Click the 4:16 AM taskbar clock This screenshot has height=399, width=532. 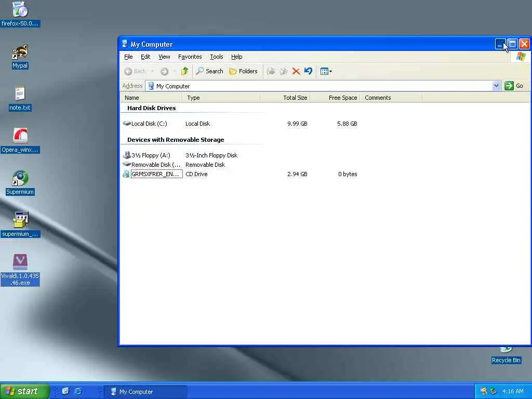[x=513, y=392]
